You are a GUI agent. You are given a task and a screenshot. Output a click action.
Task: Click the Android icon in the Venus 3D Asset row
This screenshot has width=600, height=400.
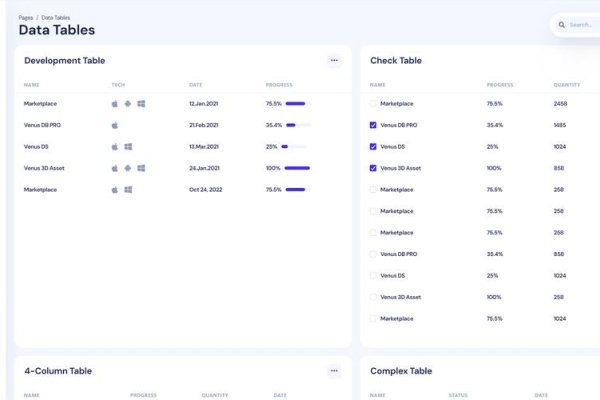click(x=128, y=168)
